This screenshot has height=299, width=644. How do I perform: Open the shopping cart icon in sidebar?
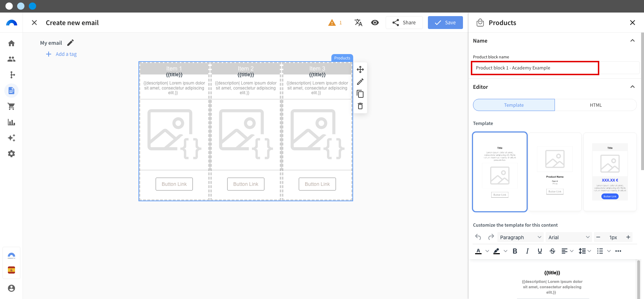(11, 106)
